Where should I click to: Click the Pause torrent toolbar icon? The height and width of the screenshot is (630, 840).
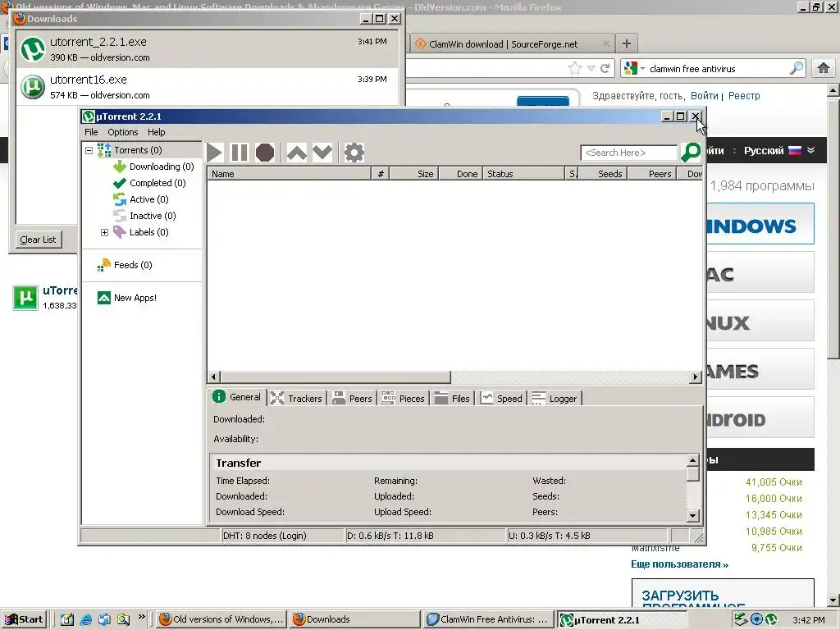pyautogui.click(x=239, y=153)
